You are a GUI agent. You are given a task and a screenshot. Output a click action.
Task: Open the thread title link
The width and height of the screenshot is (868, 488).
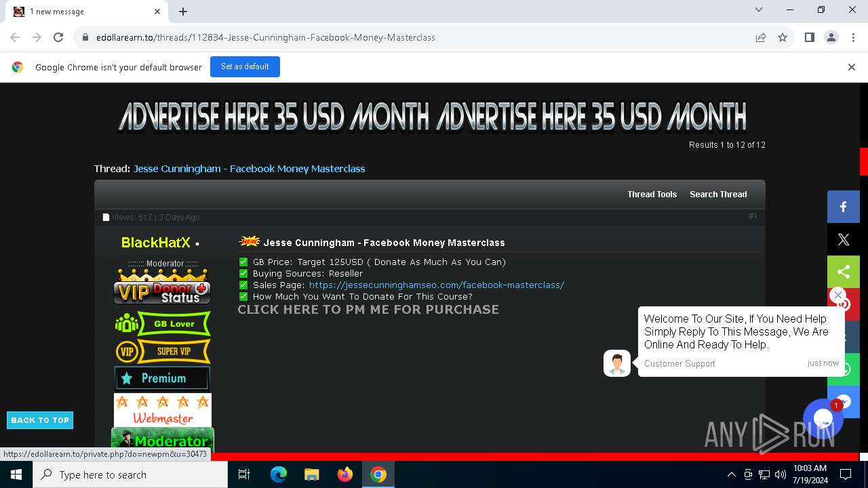(x=249, y=169)
